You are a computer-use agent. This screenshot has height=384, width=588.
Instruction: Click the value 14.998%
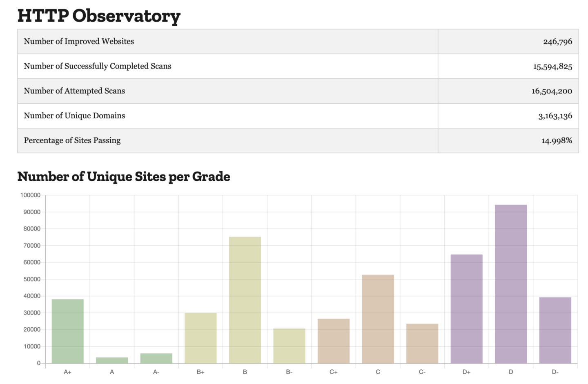coord(557,141)
